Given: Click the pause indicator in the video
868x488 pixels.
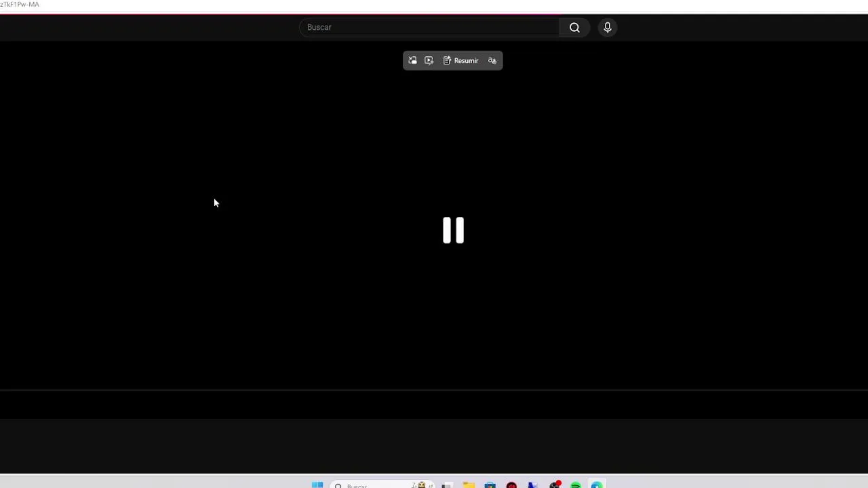Looking at the screenshot, I should pyautogui.click(x=453, y=230).
